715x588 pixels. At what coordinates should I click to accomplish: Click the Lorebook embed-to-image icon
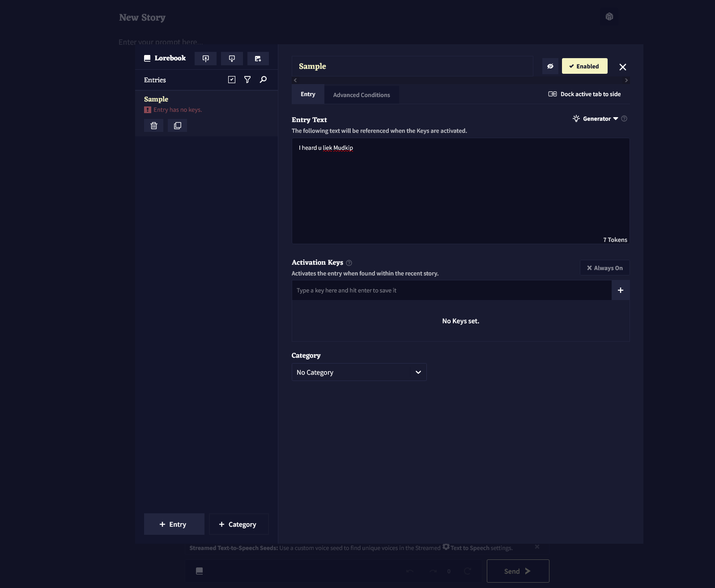(258, 59)
